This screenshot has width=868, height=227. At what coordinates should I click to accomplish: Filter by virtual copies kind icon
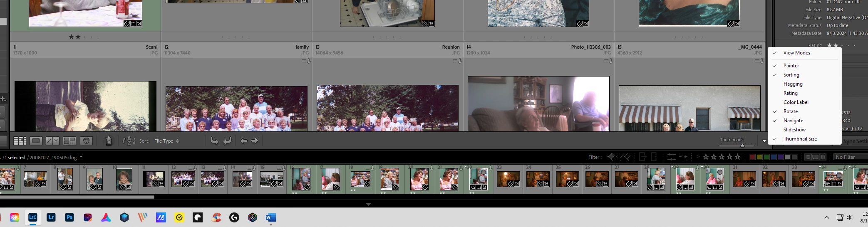click(815, 157)
